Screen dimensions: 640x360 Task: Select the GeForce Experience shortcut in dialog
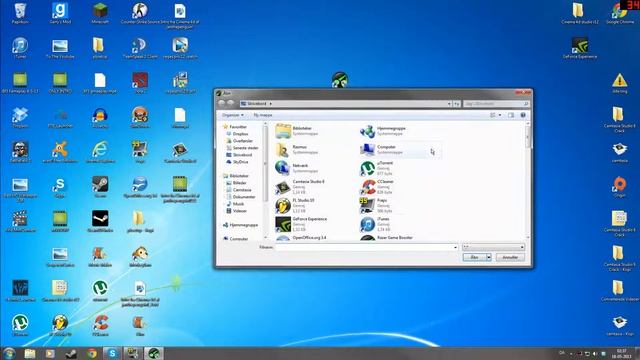[306, 224]
